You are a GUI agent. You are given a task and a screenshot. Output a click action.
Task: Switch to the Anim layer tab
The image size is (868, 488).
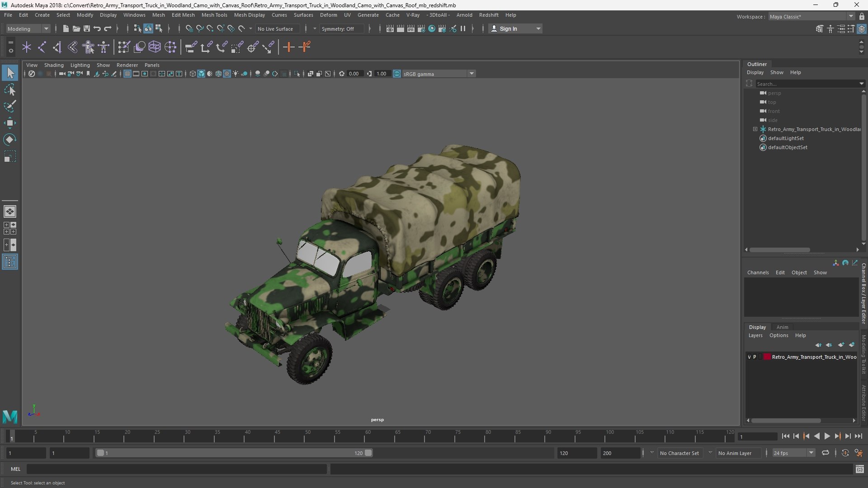782,327
